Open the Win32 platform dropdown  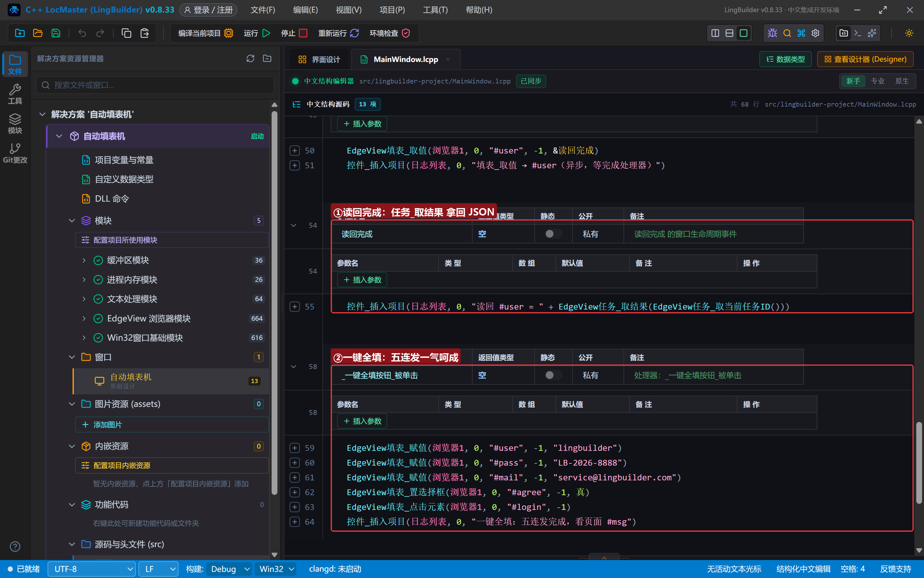[276, 569]
